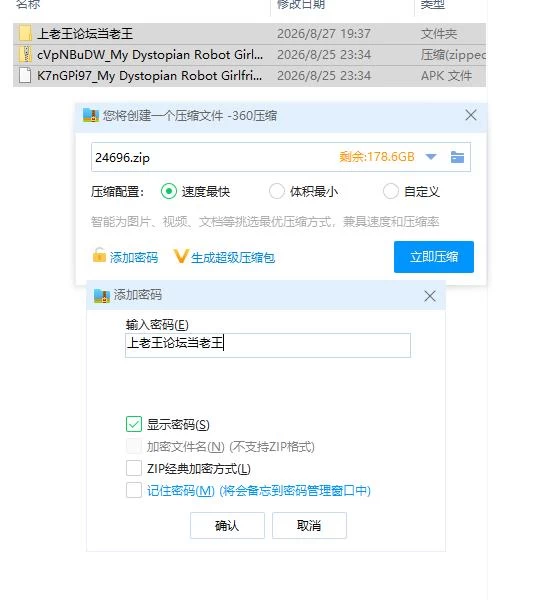Image resolution: width=547 pixels, height=600 pixels.
Task: Click the 修改日期 column header
Action: [x=301, y=5]
